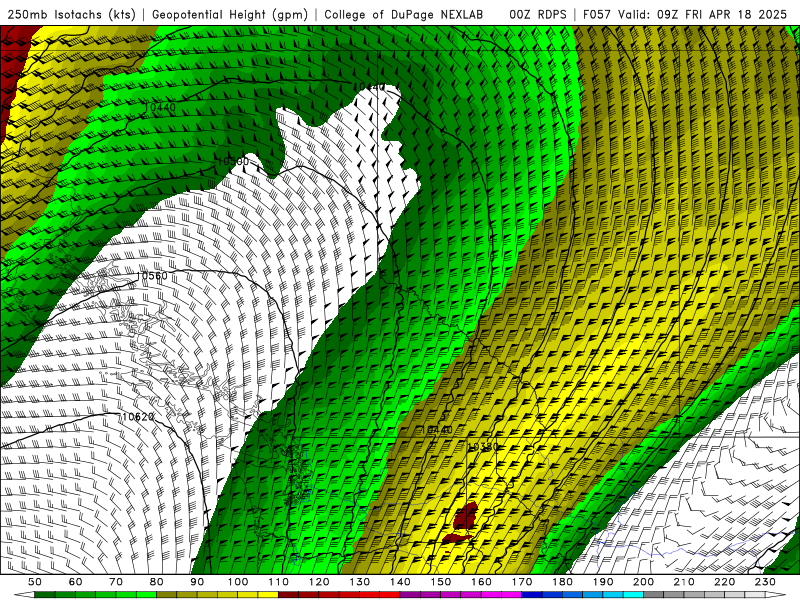Screen dimensions: 800x600
Task: Click the '250mb Isotachs (kts)' title text
Action: point(71,14)
